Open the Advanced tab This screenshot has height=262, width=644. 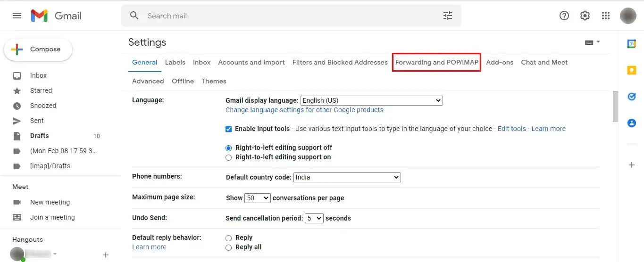[148, 81]
